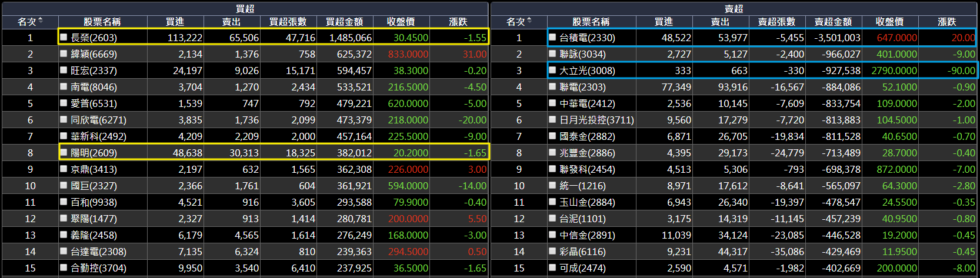Click the 賣超金額 column header

tap(834, 22)
